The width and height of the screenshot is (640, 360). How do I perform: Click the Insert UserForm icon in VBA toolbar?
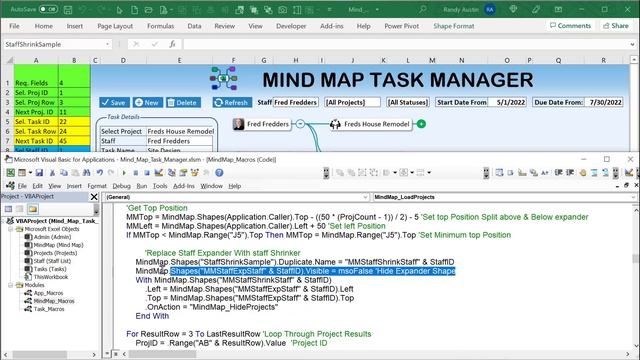coord(22,173)
